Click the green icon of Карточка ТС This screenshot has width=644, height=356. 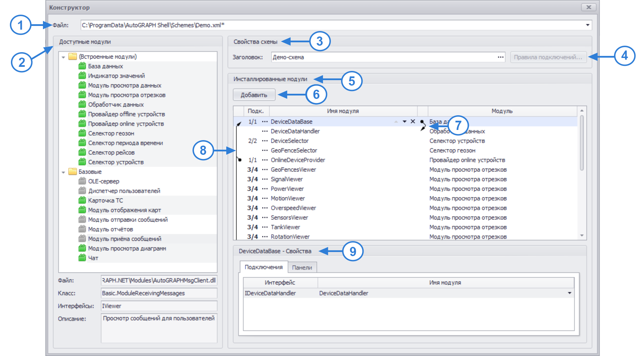click(82, 200)
